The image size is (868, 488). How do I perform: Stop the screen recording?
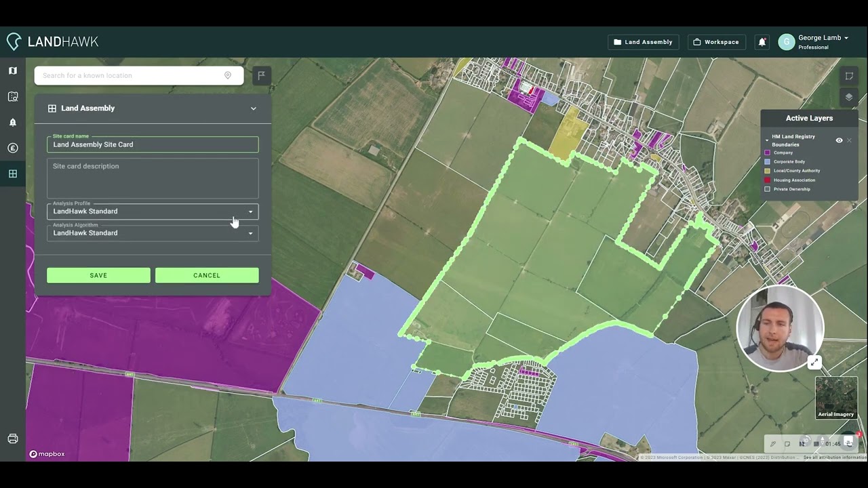[x=816, y=444]
